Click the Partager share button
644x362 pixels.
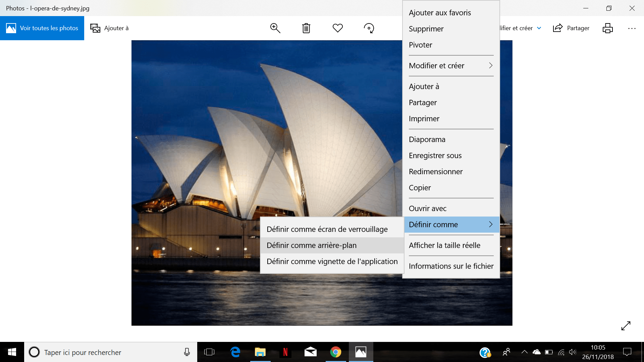coord(571,28)
